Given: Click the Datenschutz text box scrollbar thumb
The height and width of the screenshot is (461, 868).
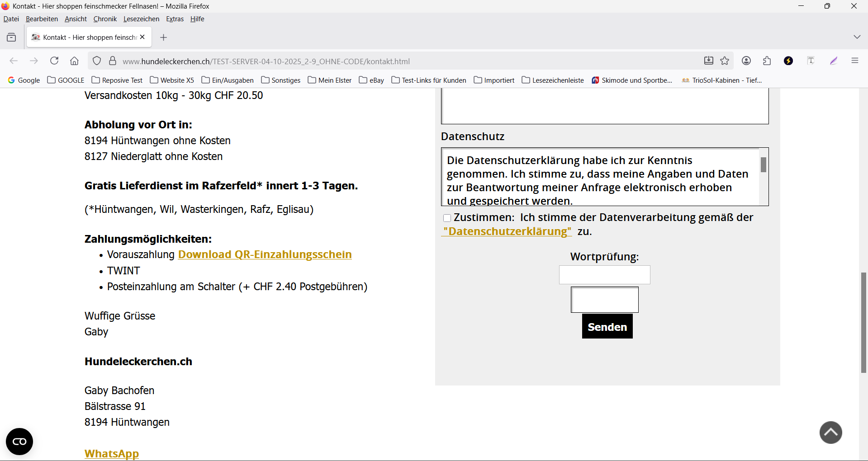Looking at the screenshot, I should [x=763, y=165].
